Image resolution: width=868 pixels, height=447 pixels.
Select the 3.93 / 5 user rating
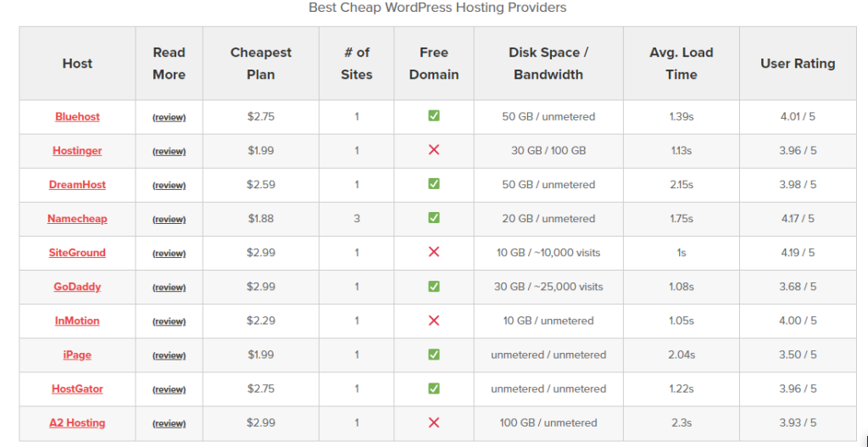(x=798, y=422)
